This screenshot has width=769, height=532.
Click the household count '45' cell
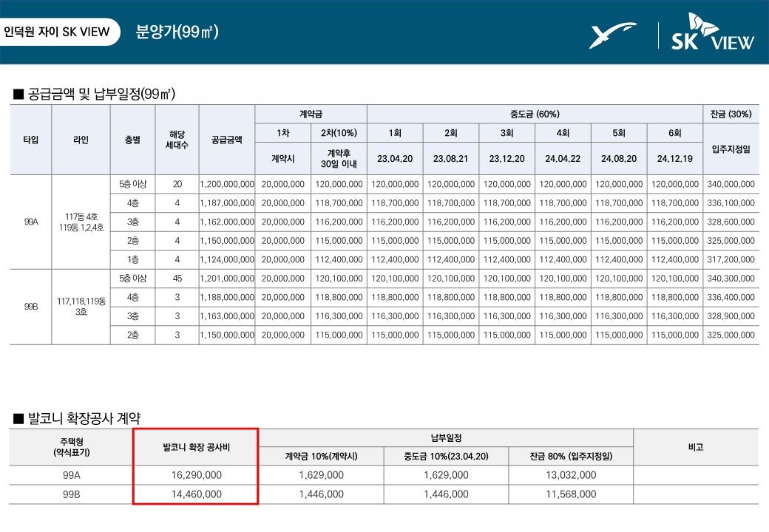coord(177,279)
